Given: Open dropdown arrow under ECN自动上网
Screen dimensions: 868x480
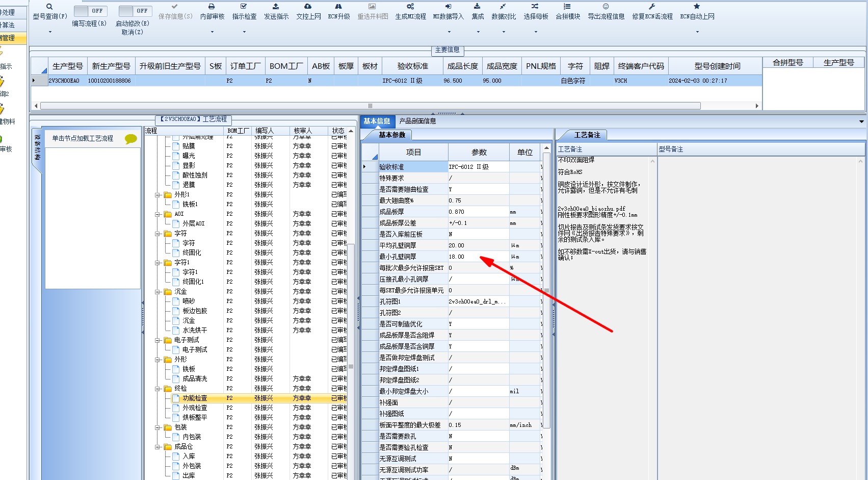Looking at the screenshot, I should [697, 32].
